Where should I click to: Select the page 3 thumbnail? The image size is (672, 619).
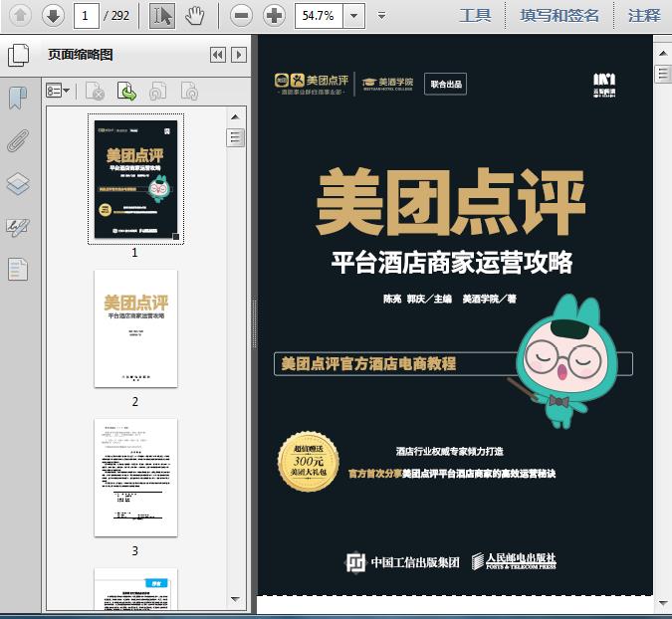(135, 478)
